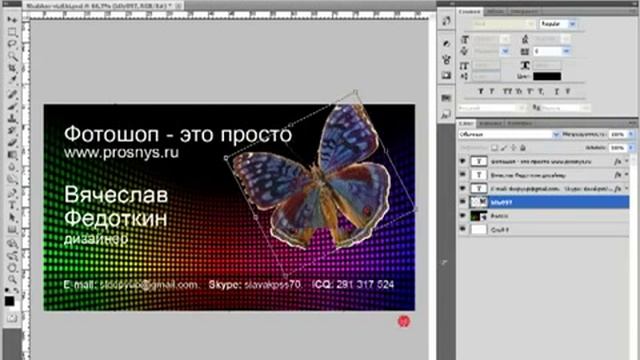Switch to the Слои tab

click(466, 123)
